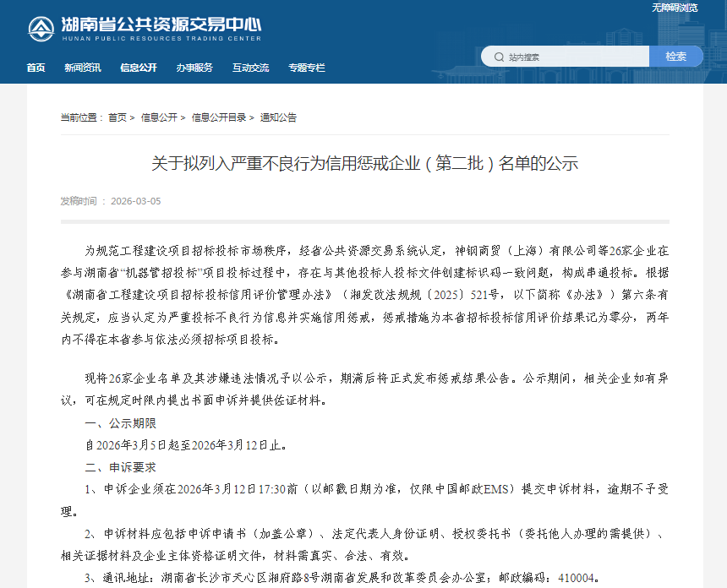The image size is (727, 588).
Task: Click the 一、公示期限 section heading
Action: point(120,423)
